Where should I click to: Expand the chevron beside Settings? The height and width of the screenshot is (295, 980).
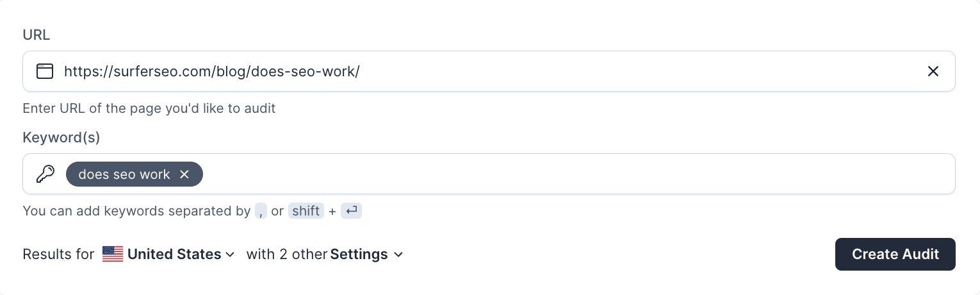coord(398,255)
